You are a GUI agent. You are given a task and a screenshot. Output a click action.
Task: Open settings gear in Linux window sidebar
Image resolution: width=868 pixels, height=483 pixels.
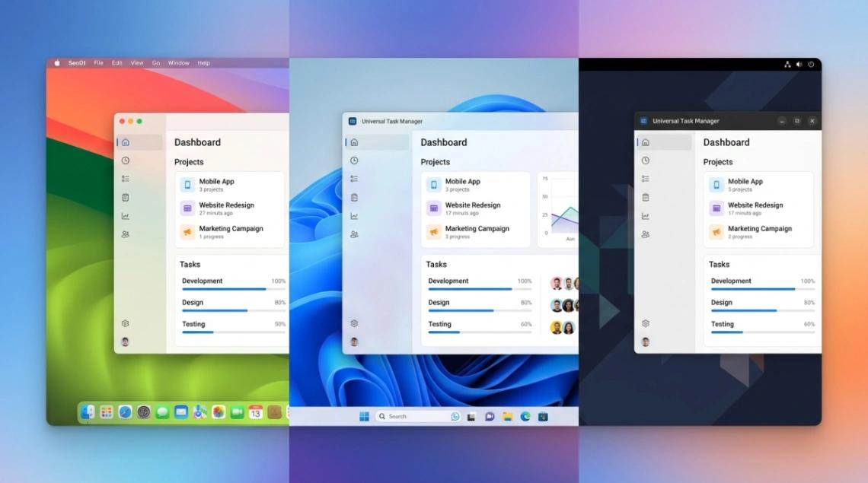tap(646, 324)
